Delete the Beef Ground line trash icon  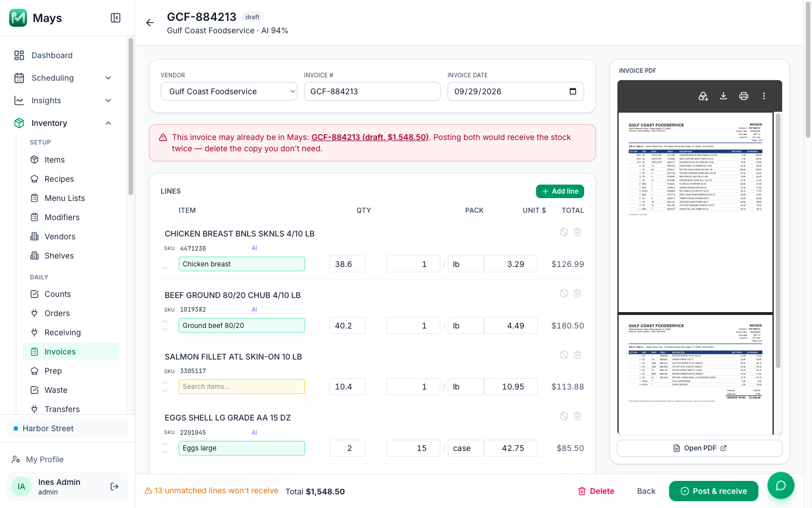pos(577,294)
